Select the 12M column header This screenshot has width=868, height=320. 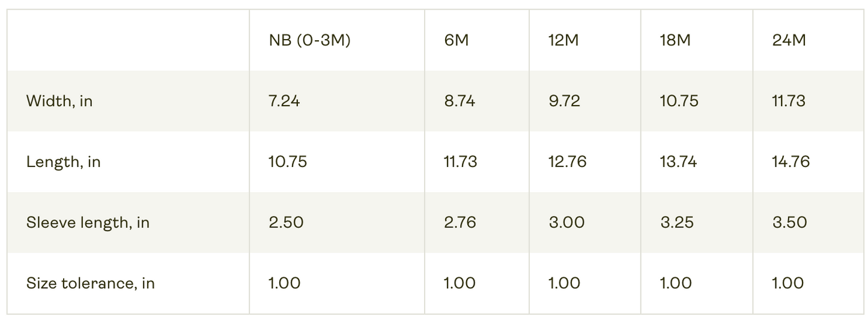click(x=563, y=40)
